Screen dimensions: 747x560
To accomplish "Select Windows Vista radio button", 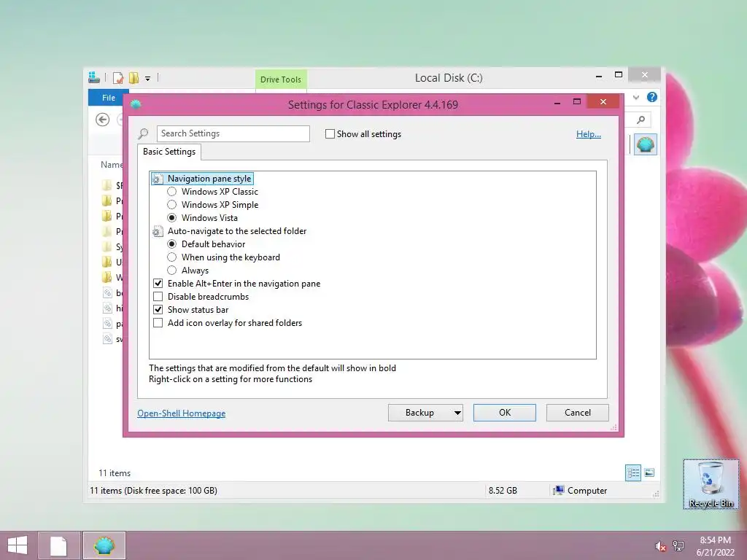I will [x=172, y=217].
